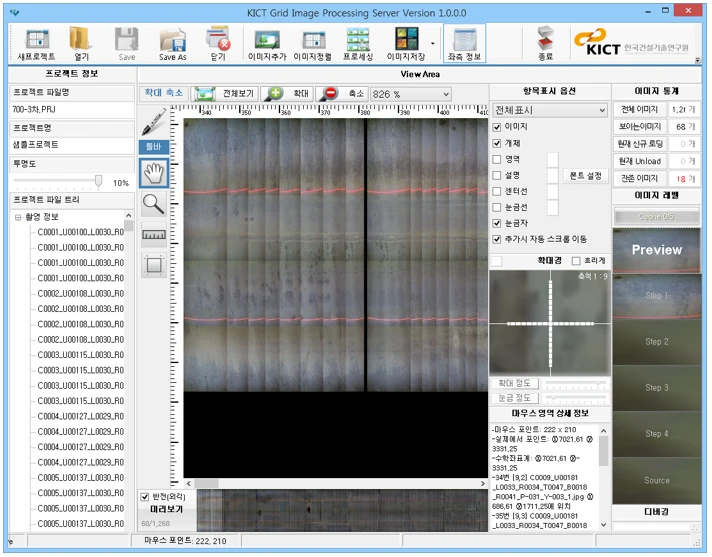Click the 보이는이미지 statistics button
712x557 pixels.
(x=640, y=127)
